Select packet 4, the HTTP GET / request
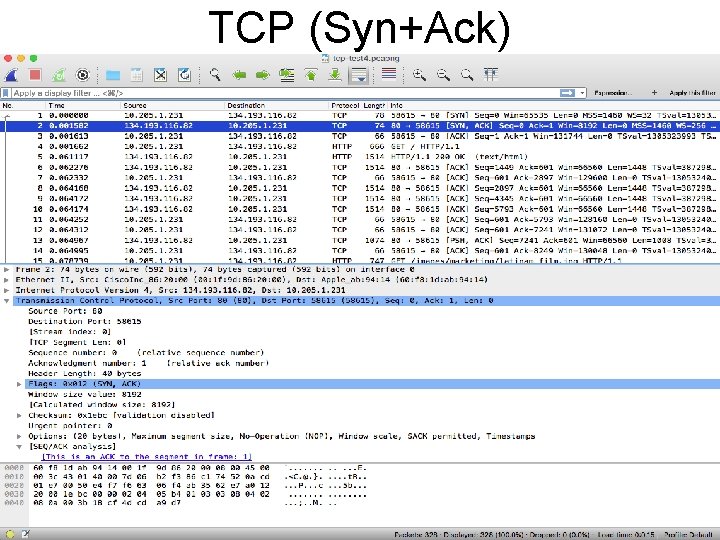Image resolution: width=720 pixels, height=540 pixels. click(360, 146)
